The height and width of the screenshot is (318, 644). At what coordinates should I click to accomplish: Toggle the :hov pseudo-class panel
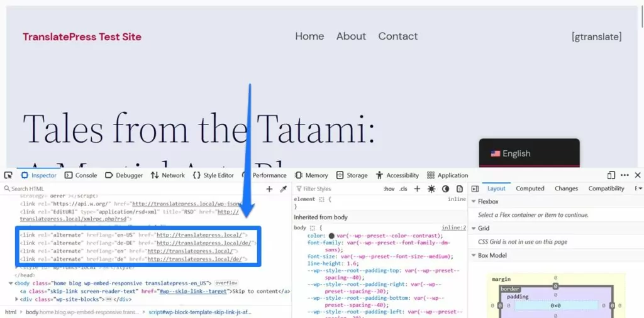[x=389, y=189]
